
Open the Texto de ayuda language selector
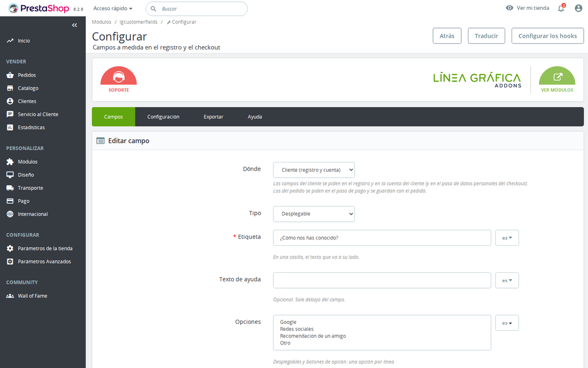[507, 280]
